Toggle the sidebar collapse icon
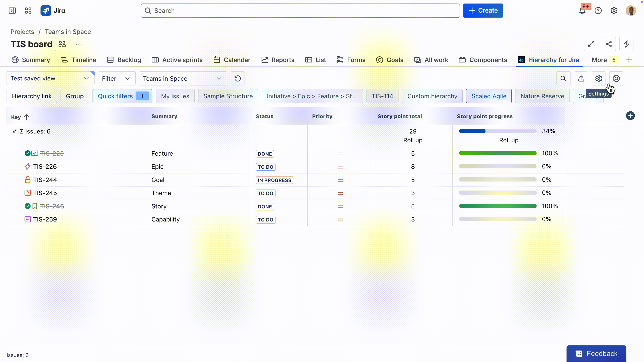The height and width of the screenshot is (362, 644). tap(12, 11)
